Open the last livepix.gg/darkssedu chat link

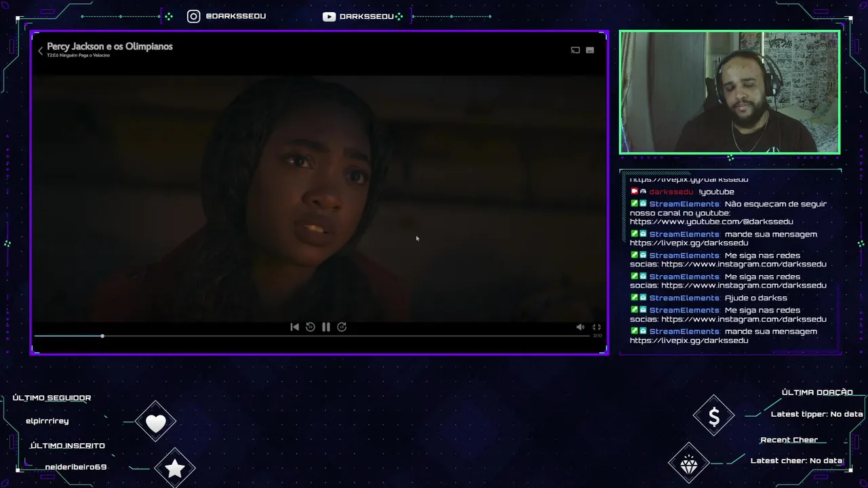(689, 340)
